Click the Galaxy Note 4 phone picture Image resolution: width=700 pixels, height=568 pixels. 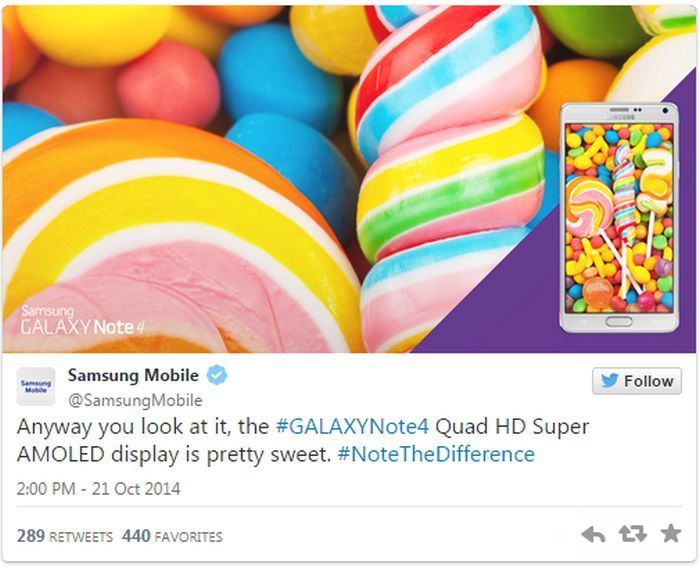tap(619, 218)
